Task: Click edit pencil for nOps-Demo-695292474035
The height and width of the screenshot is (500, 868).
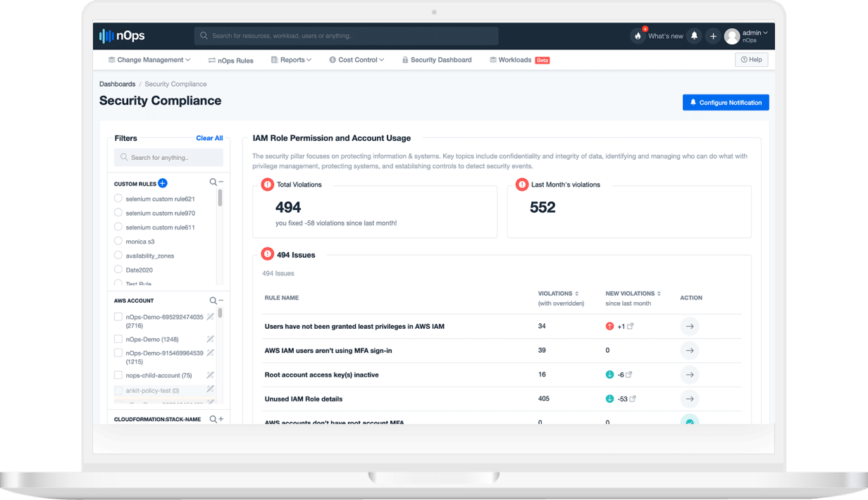Action: pyautogui.click(x=210, y=318)
